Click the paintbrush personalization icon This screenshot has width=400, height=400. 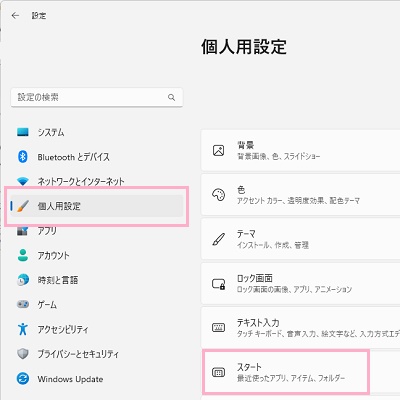pyautogui.click(x=23, y=206)
